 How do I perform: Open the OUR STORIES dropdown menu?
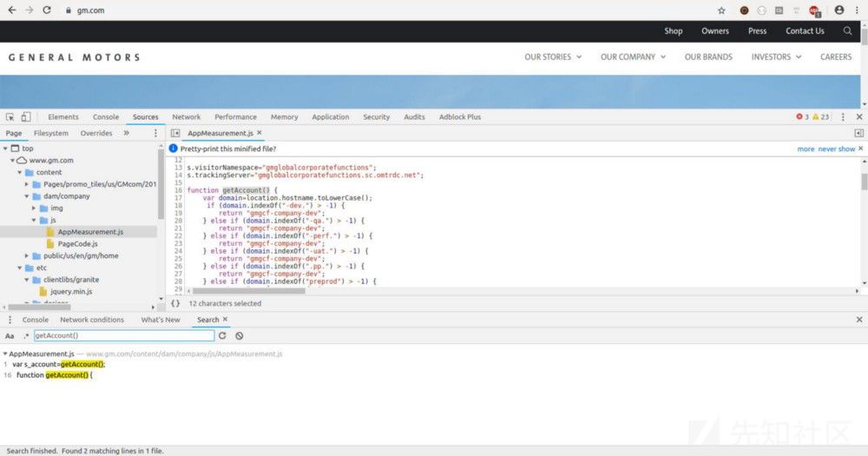tap(553, 57)
